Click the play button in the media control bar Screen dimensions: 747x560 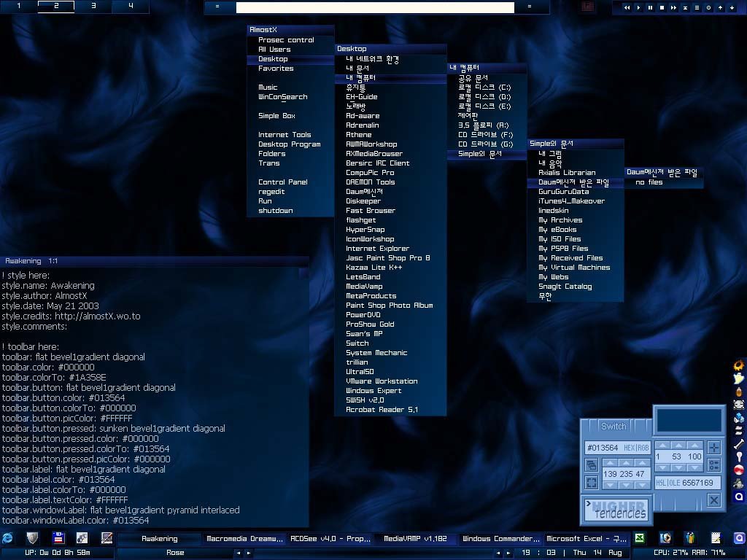(639, 7)
